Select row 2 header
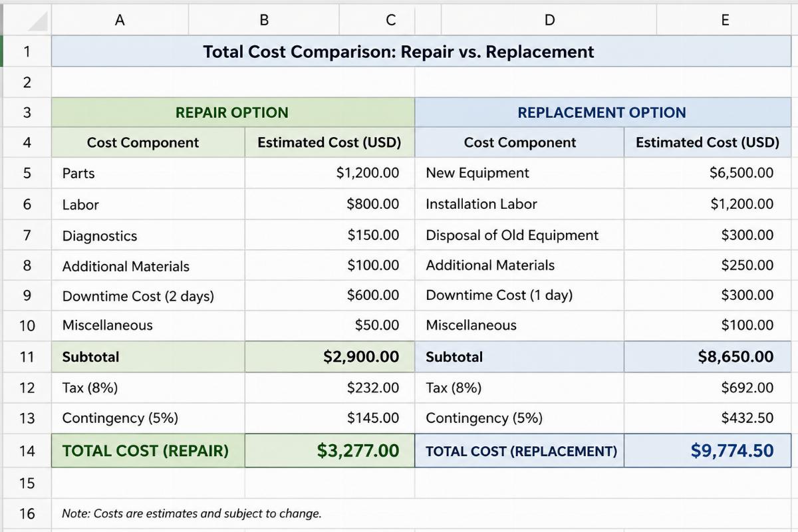 27,82
